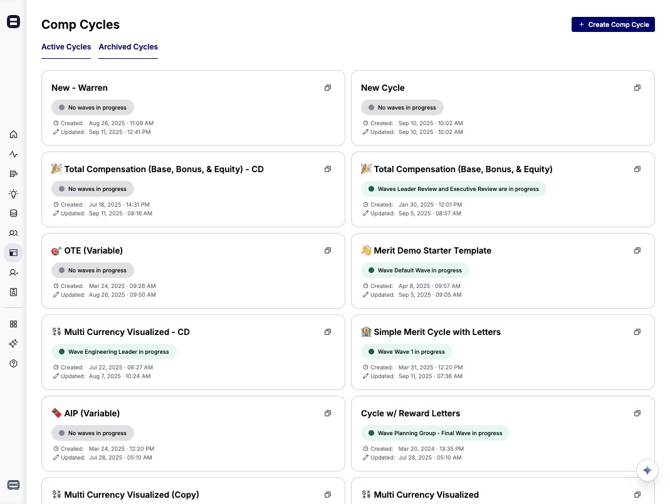Open the grid apps sidebar icon
Viewport: 670px width, 504px height.
point(13,324)
